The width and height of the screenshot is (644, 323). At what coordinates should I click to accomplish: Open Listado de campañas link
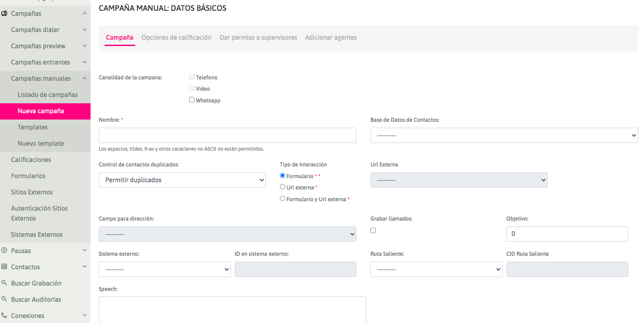point(48,95)
